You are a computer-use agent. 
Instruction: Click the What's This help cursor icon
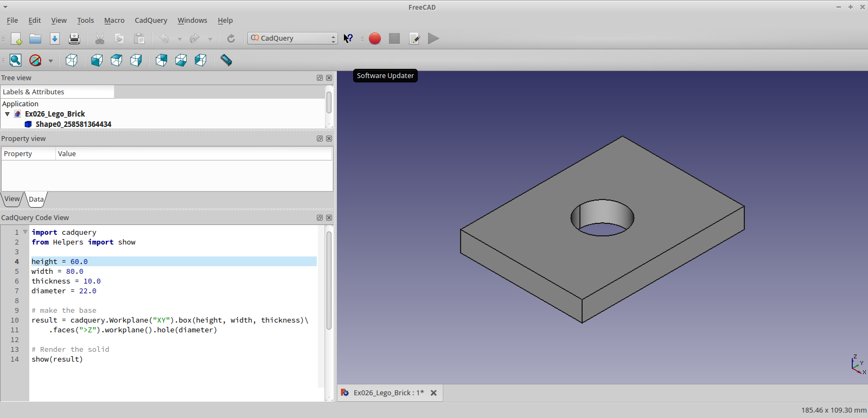[348, 38]
